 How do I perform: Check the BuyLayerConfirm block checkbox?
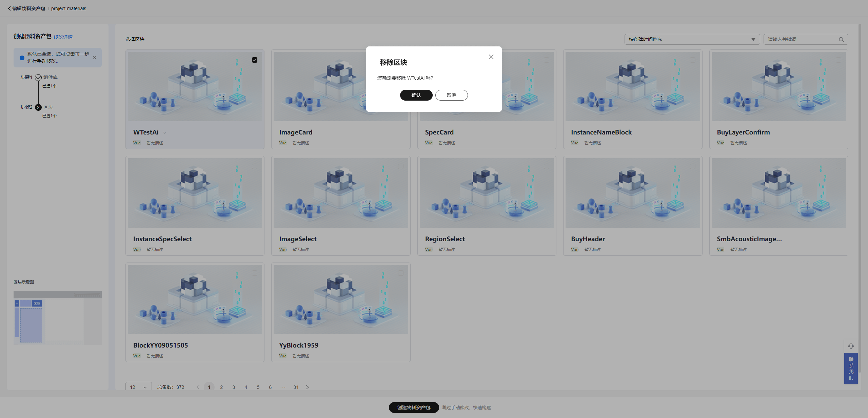(838, 60)
